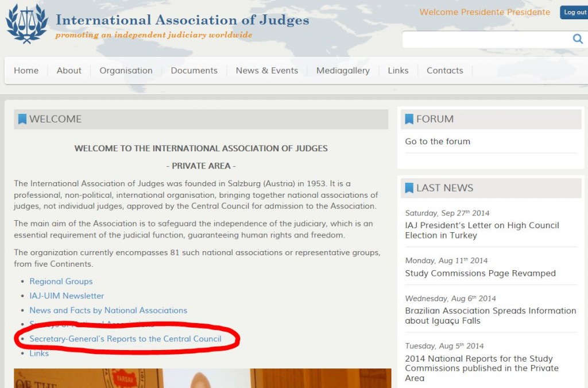Open News & Events menu item

[x=267, y=71]
